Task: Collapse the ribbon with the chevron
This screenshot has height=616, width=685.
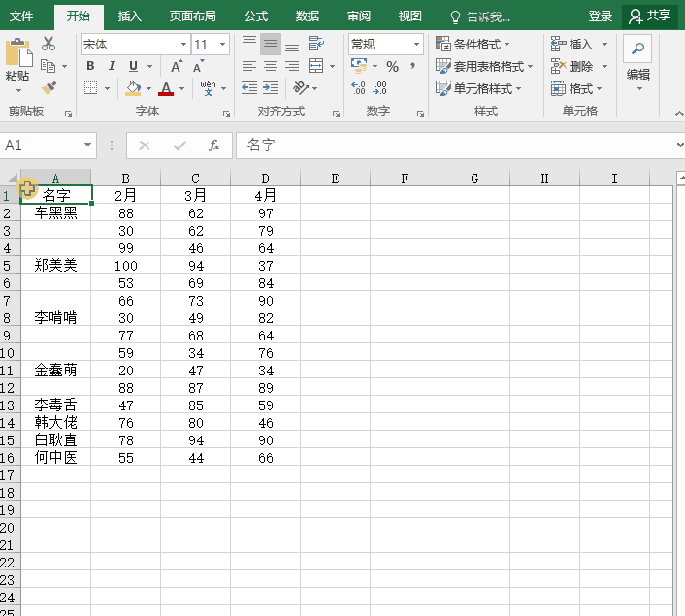Action: point(679,114)
